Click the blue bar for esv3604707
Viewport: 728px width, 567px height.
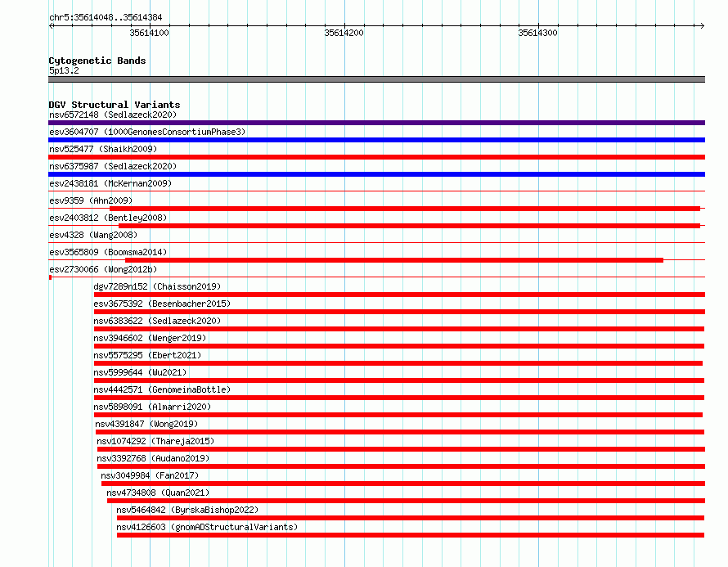376,140
